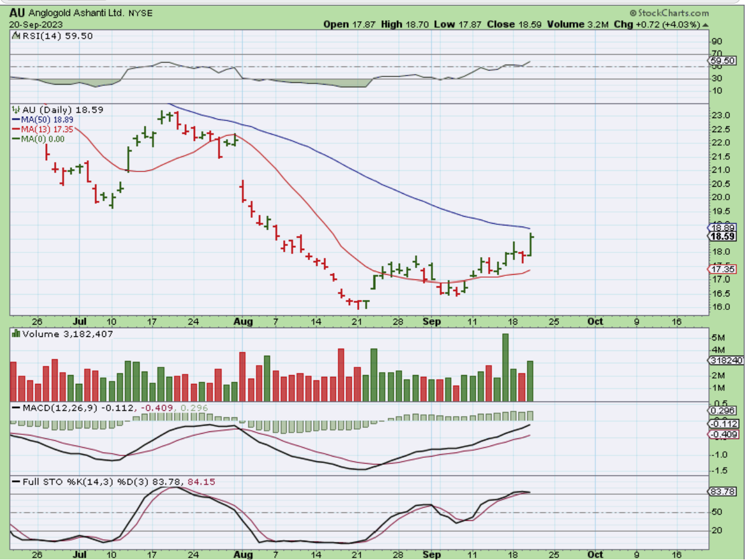Click the 59.50 RSI value tag on right axis
Image resolution: width=747 pixels, height=560 pixels.
point(722,60)
